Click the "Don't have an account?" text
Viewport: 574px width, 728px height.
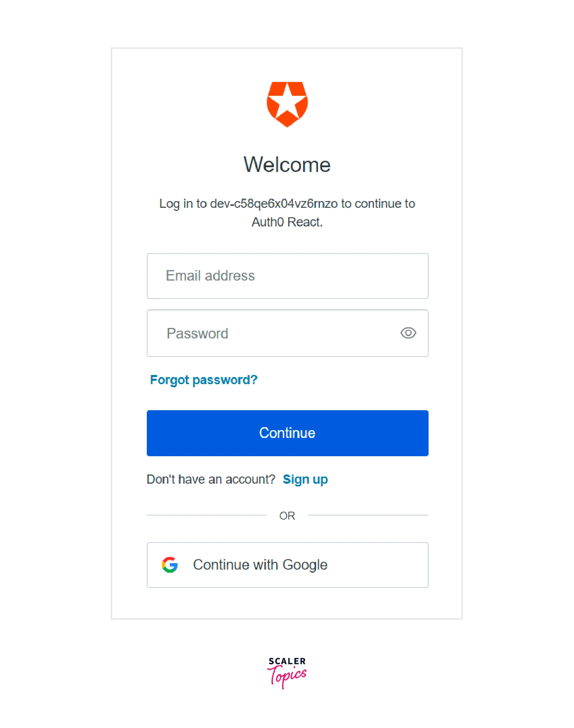tap(211, 479)
